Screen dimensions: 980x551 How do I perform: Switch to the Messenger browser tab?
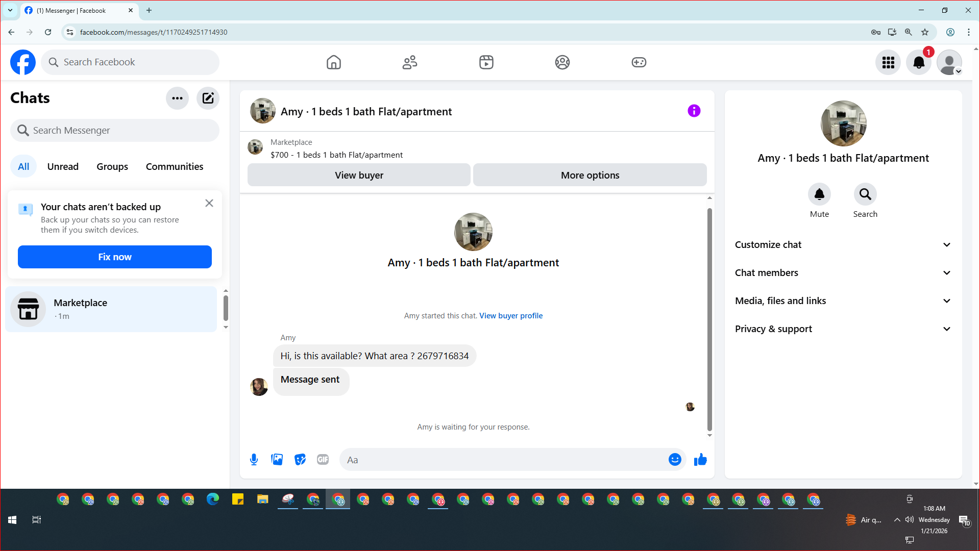[79, 10]
